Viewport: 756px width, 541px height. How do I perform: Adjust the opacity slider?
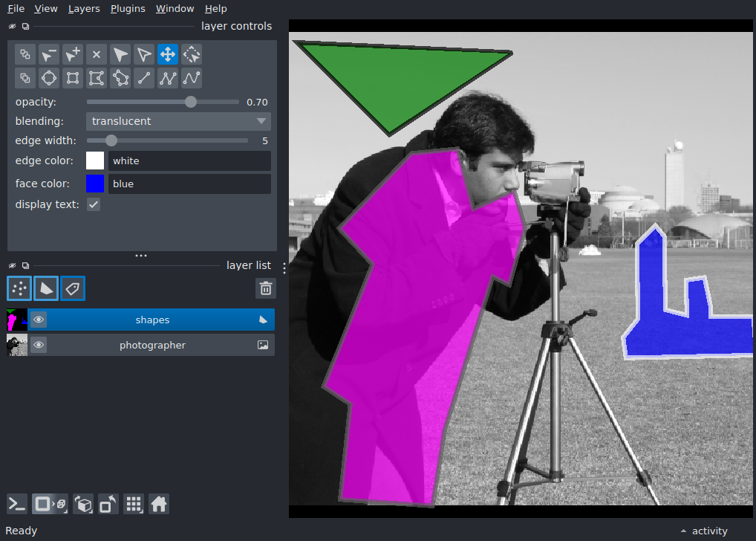pos(163,102)
